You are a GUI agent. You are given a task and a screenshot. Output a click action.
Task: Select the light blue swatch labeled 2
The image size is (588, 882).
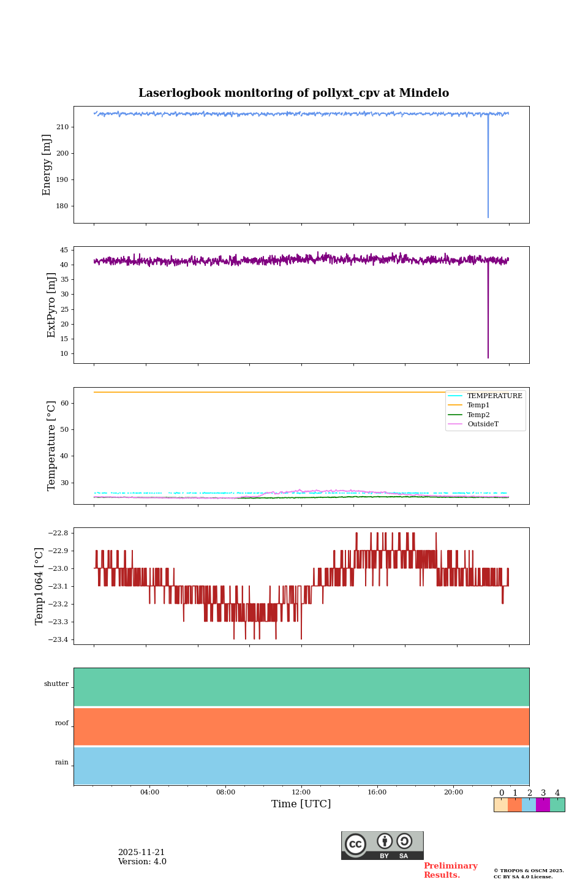(529, 805)
